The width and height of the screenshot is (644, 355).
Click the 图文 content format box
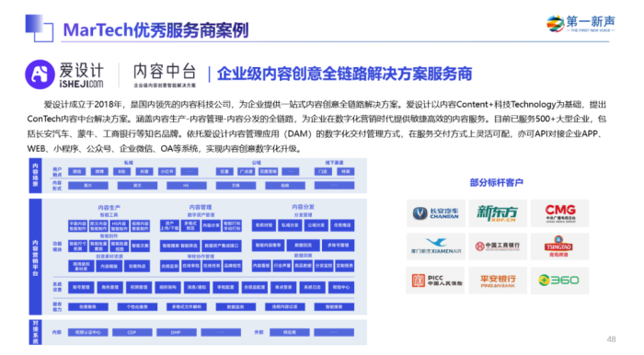pyautogui.click(x=137, y=186)
